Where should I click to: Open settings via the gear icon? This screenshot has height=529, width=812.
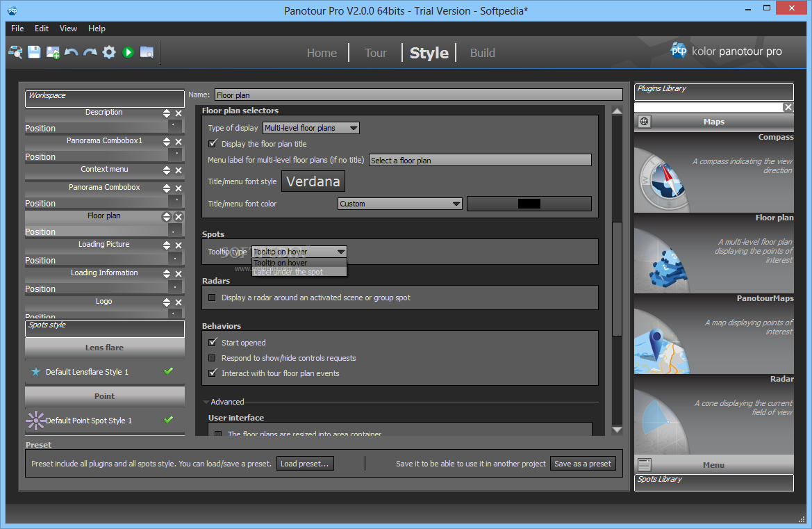(109, 52)
